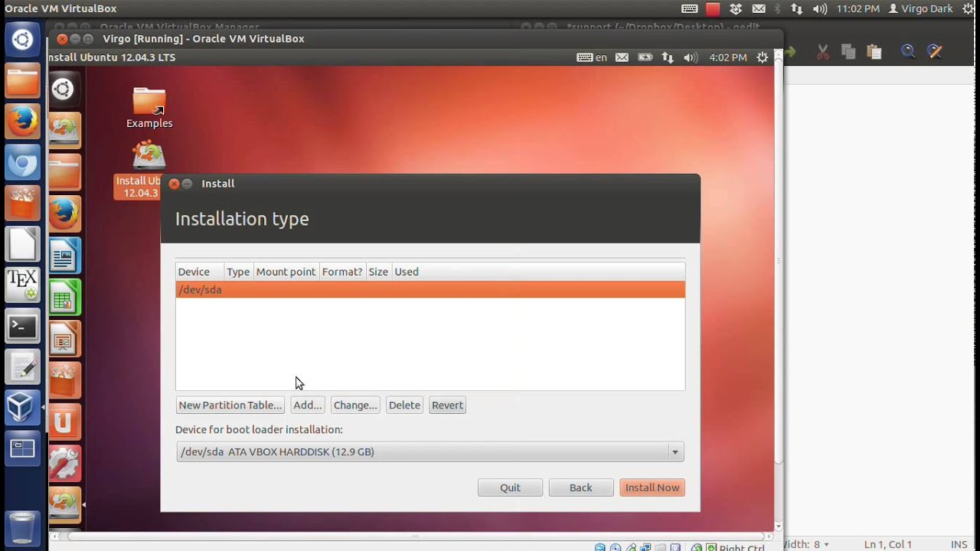980x551 pixels.
Task: Click the Install Now button
Action: pyautogui.click(x=652, y=487)
